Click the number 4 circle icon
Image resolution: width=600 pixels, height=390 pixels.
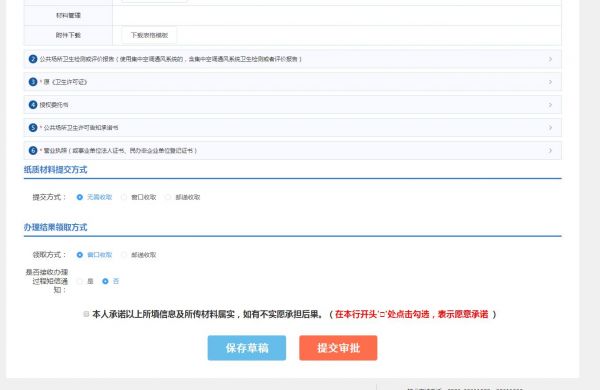point(33,104)
